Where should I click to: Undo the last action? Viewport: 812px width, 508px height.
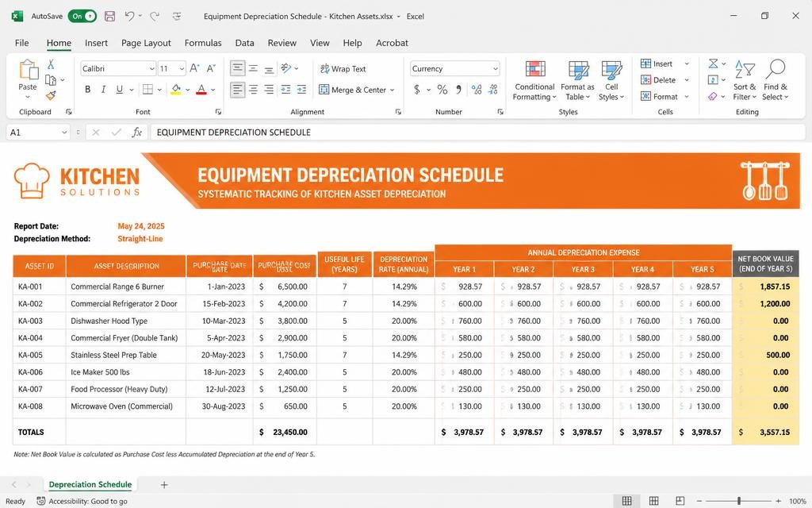click(x=129, y=16)
